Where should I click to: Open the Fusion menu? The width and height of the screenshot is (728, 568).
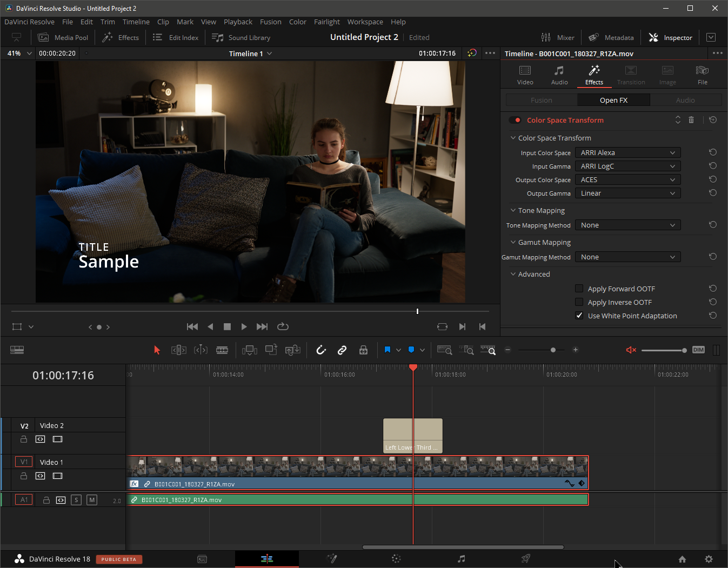point(270,22)
